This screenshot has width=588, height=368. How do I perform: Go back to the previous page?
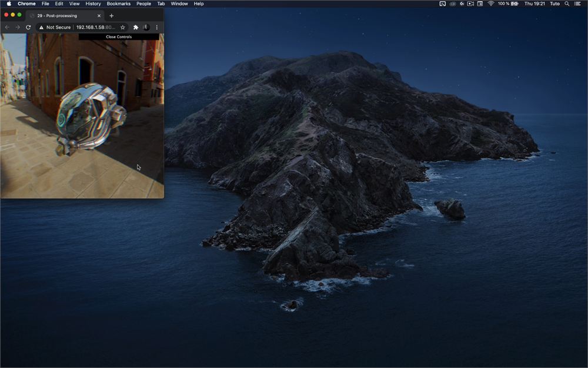click(7, 28)
